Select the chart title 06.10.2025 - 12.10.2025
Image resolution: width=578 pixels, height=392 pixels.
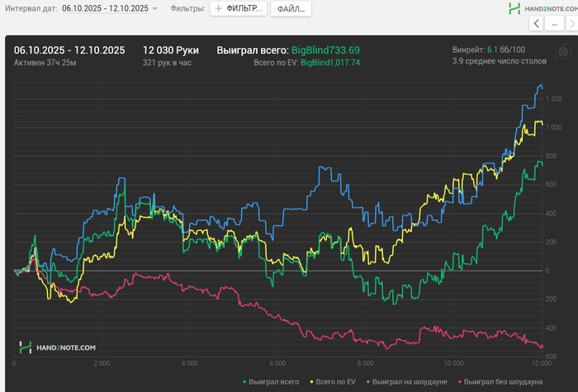69,50
